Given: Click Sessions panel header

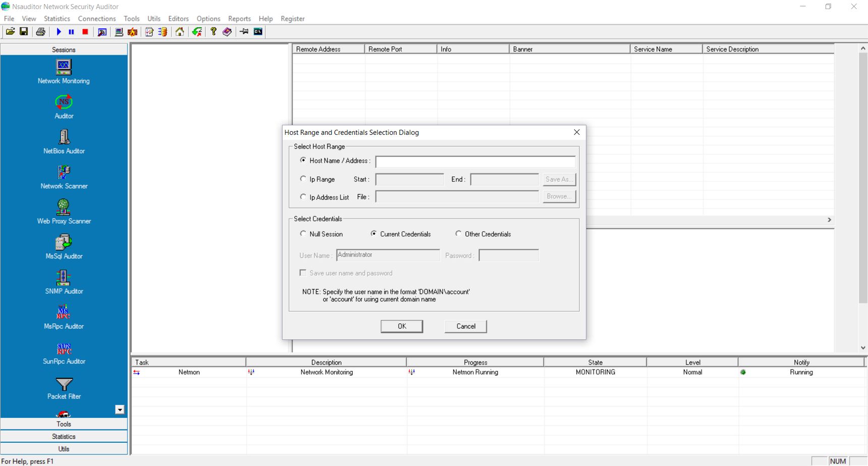Looking at the screenshot, I should click(64, 49).
